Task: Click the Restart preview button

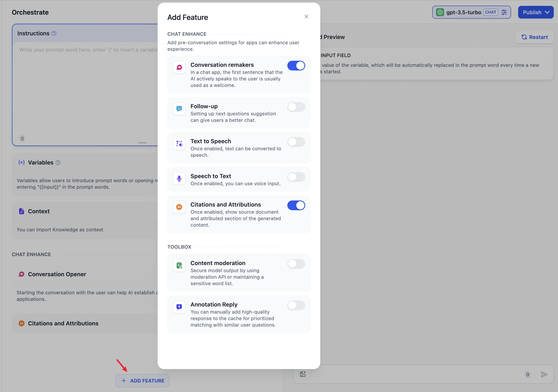Action: (x=534, y=37)
